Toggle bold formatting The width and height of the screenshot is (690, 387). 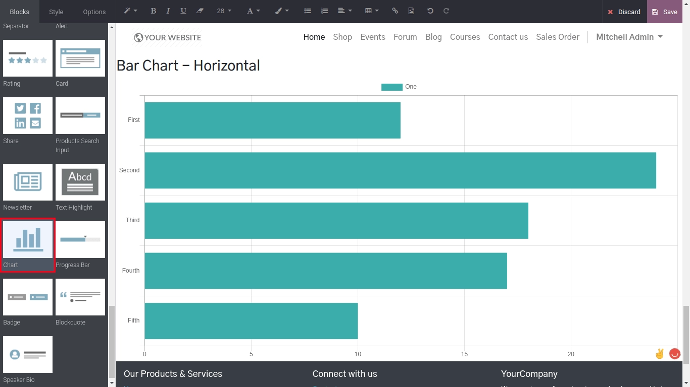[153, 11]
